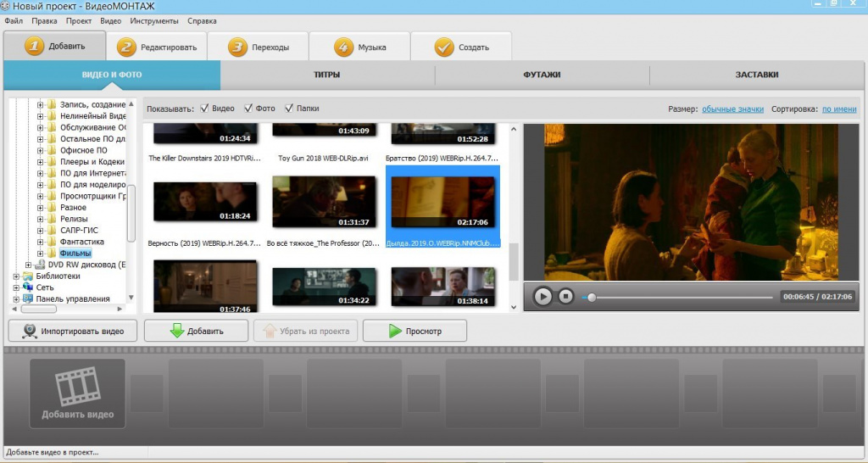Change icon size via обычные значки link

(x=732, y=109)
